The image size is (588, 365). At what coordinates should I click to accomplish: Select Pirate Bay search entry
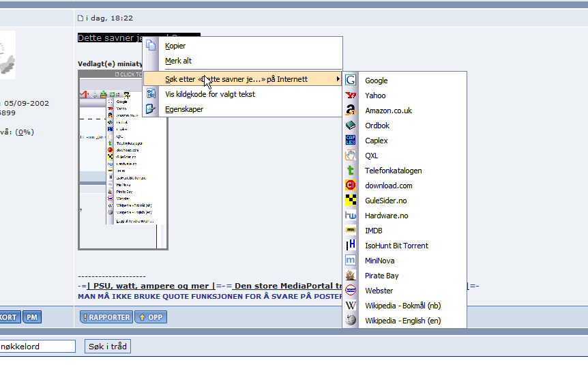click(x=405, y=276)
